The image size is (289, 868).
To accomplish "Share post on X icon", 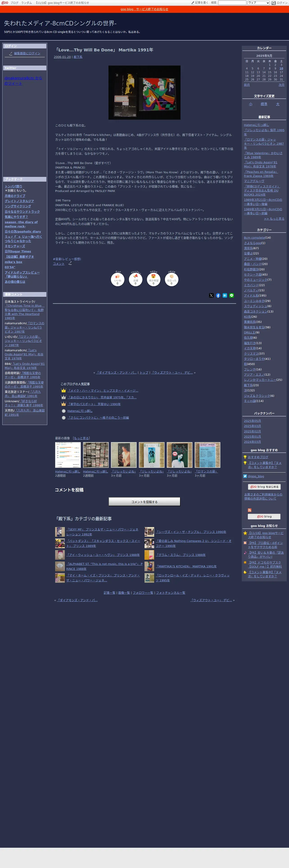I will (211, 295).
